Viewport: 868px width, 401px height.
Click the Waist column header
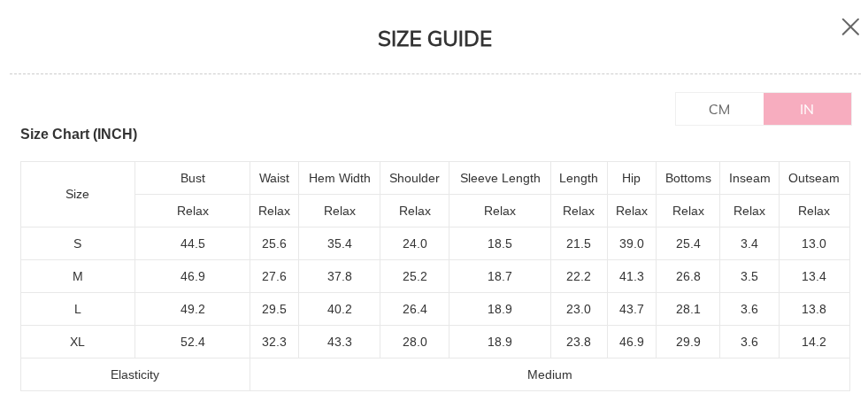click(274, 178)
